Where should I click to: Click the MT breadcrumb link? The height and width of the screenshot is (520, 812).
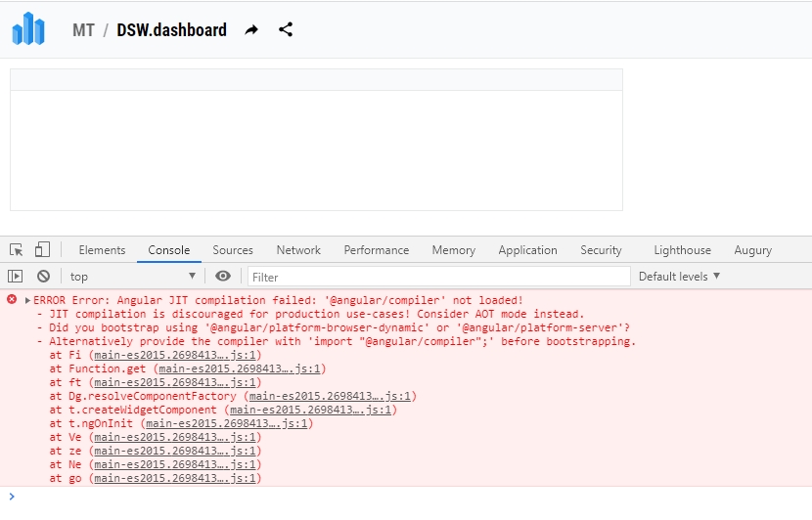tap(83, 30)
